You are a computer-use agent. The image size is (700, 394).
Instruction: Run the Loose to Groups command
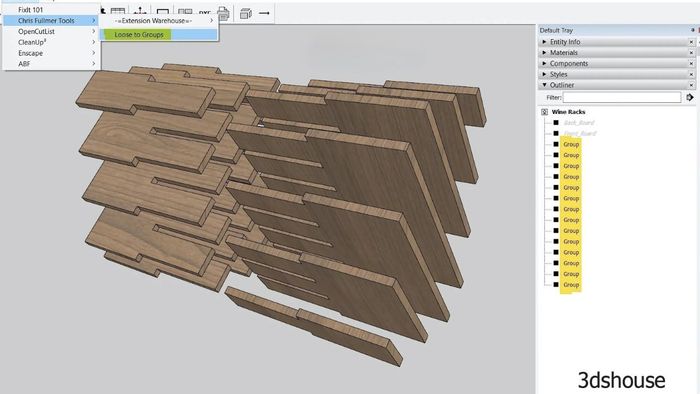coord(159,34)
